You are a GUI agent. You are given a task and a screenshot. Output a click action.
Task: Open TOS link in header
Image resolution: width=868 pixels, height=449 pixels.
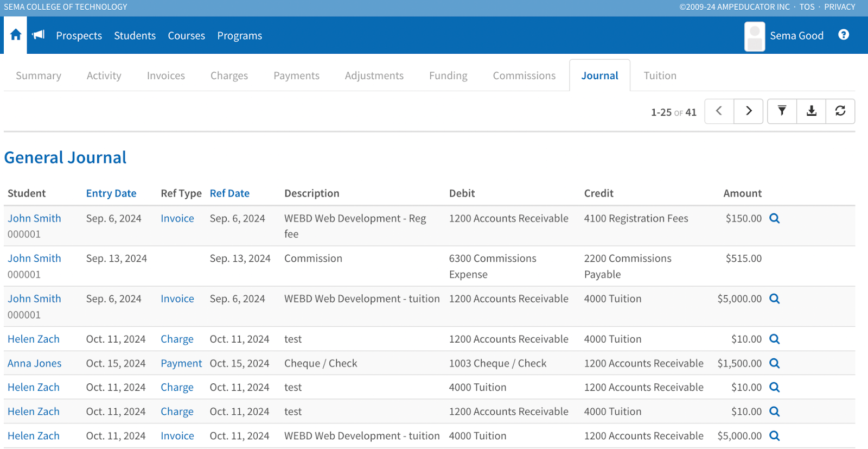click(807, 7)
